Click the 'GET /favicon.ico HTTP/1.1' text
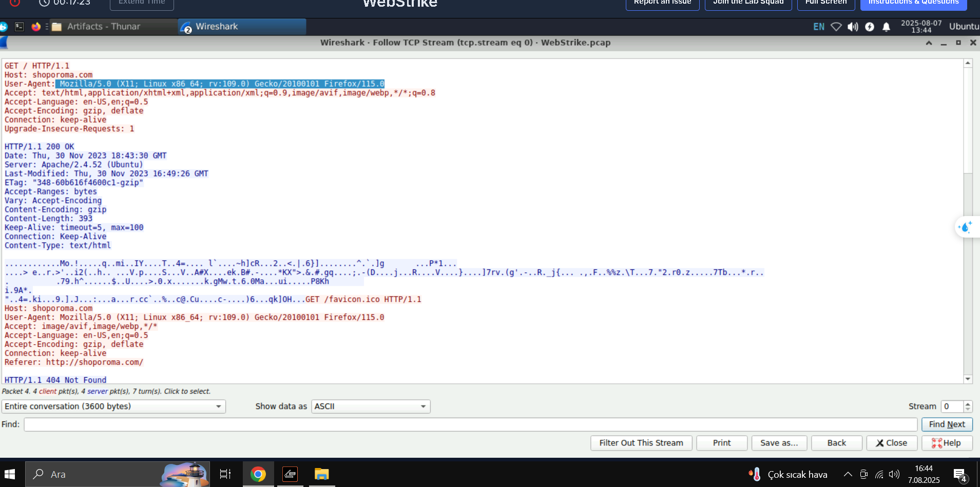 [x=363, y=299]
